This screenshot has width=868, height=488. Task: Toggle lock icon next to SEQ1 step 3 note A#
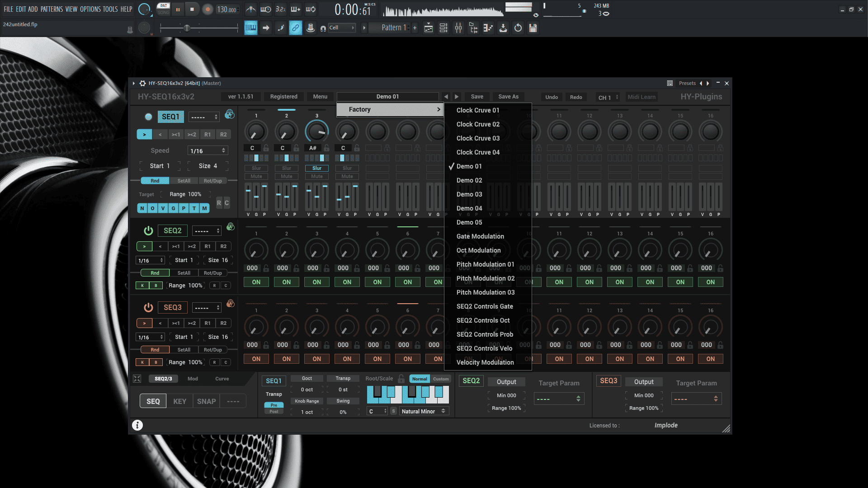point(327,148)
